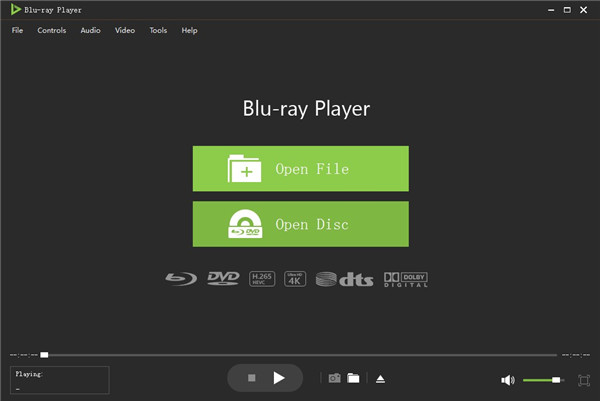
Task: Click the Blu-ray disc format logo
Action: tap(181, 279)
